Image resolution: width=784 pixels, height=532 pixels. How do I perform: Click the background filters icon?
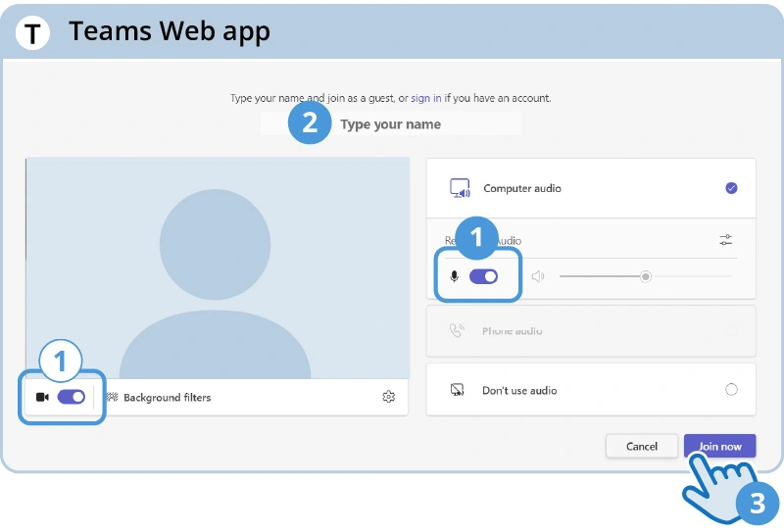pos(113,397)
